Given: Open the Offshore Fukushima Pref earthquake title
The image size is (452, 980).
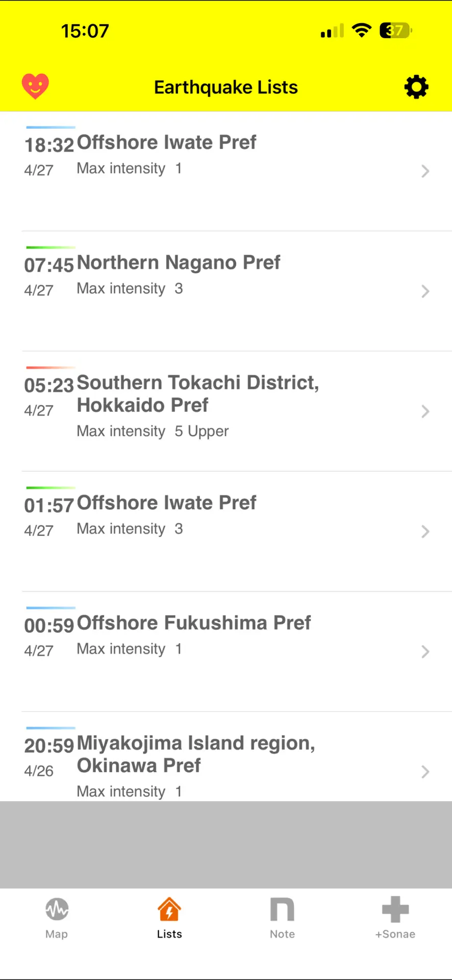Looking at the screenshot, I should [x=193, y=623].
